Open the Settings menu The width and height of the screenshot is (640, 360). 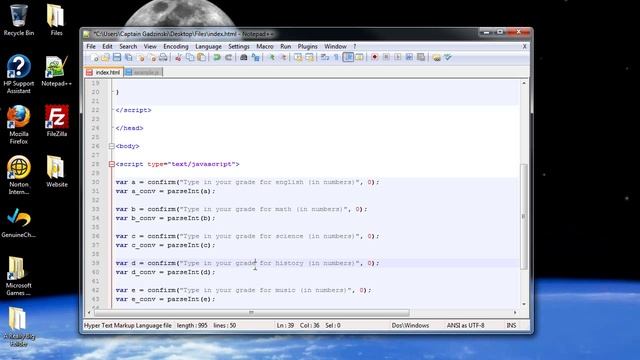[239, 47]
